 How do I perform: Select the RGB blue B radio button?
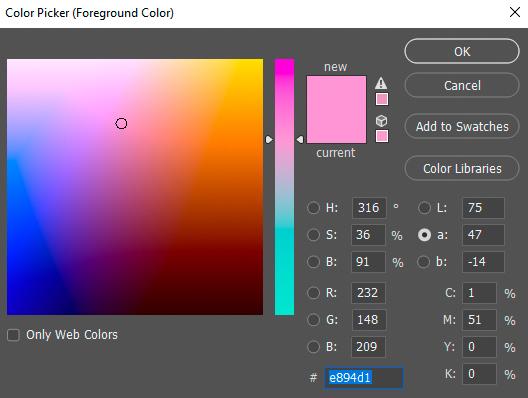[313, 346]
